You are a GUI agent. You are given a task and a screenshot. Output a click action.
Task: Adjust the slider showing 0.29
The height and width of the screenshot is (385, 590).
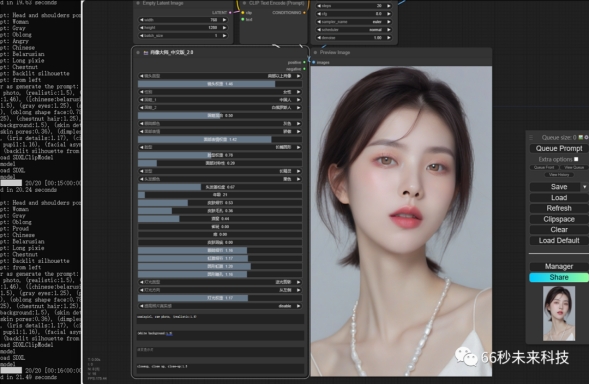220,163
